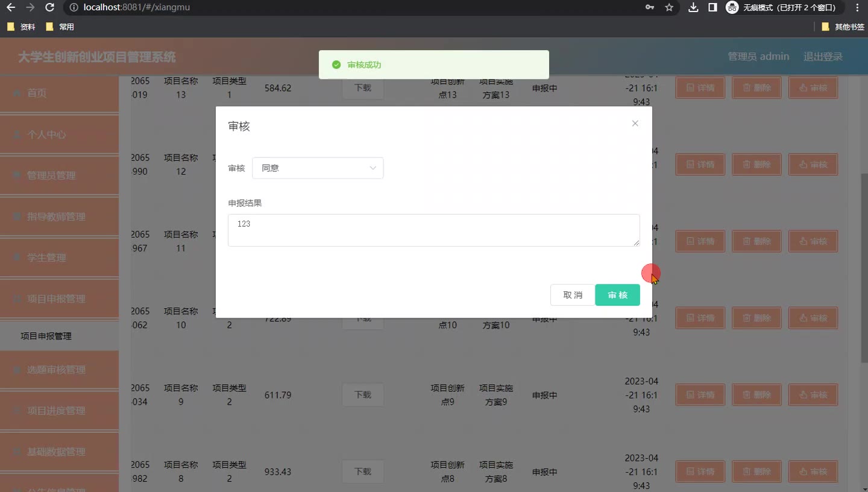The width and height of the screenshot is (868, 492).
Task: Toggle the browser side panel icon
Action: (712, 8)
